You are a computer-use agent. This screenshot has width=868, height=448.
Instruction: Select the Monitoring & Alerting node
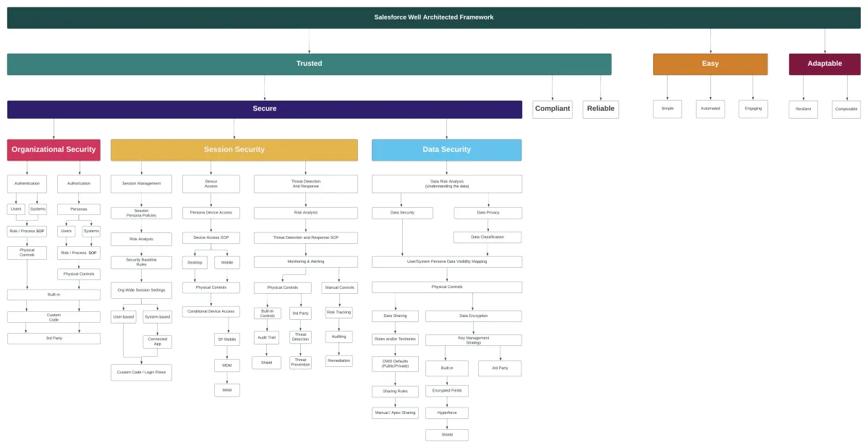coord(305,262)
